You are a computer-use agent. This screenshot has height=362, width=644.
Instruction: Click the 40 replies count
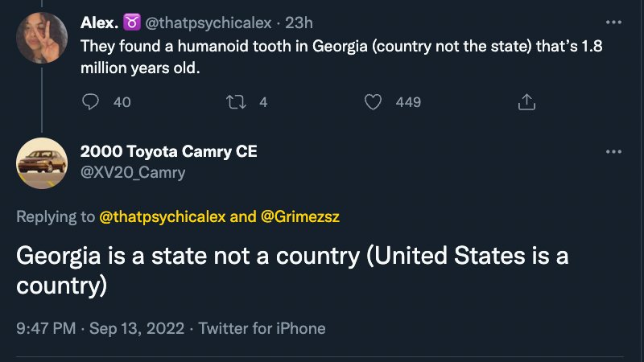tap(122, 102)
